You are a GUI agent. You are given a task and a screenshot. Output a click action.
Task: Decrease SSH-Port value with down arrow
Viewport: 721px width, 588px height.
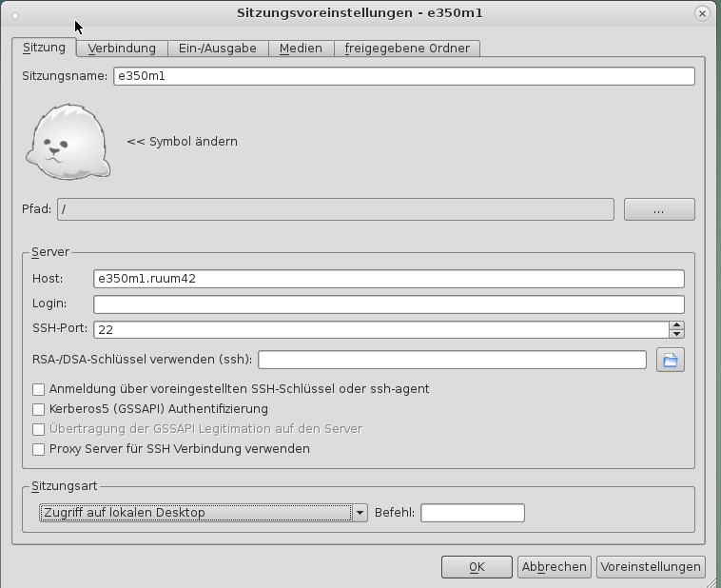pos(676,334)
